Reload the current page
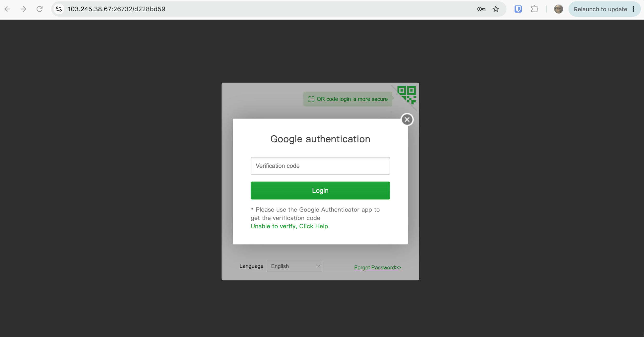The image size is (644, 337). coord(39,9)
